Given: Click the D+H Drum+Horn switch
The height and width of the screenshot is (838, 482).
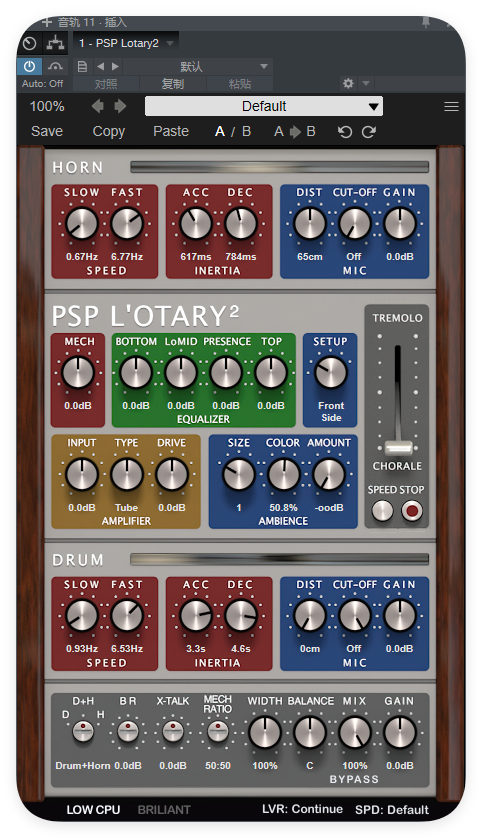Looking at the screenshot, I should pyautogui.click(x=83, y=731).
